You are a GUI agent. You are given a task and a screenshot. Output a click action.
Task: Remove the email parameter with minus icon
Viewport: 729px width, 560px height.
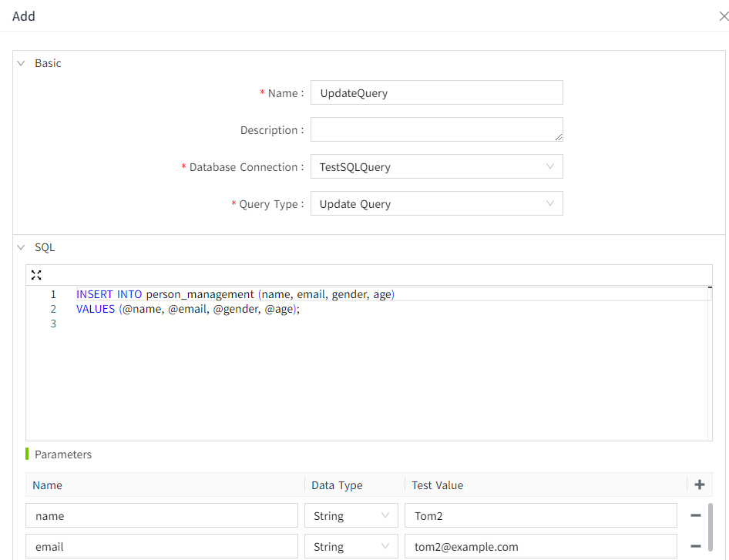tap(695, 546)
